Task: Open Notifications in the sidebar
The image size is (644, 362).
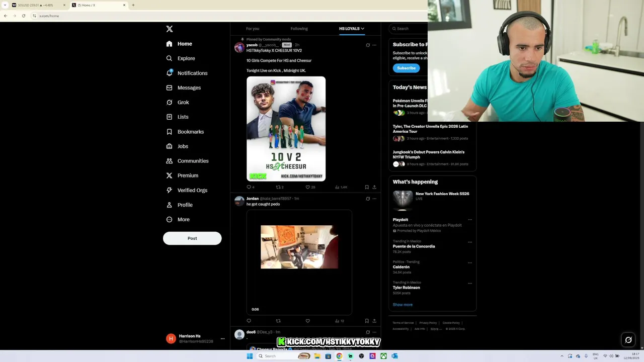Action: (x=187, y=73)
